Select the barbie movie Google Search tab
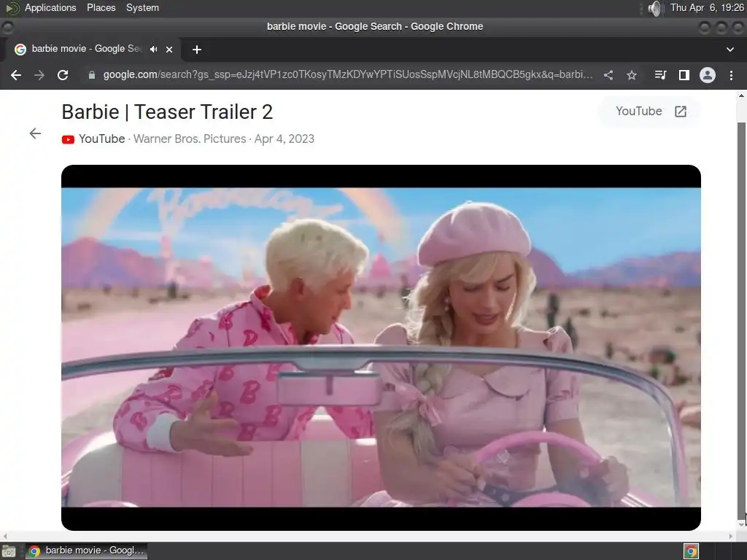Screen dimensions: 747x560 [x=93, y=49]
